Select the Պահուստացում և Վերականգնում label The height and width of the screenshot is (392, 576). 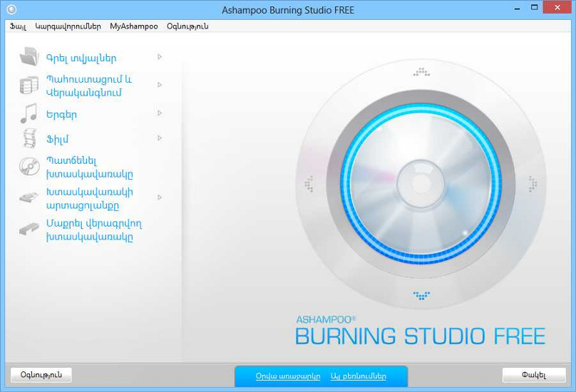(89, 86)
